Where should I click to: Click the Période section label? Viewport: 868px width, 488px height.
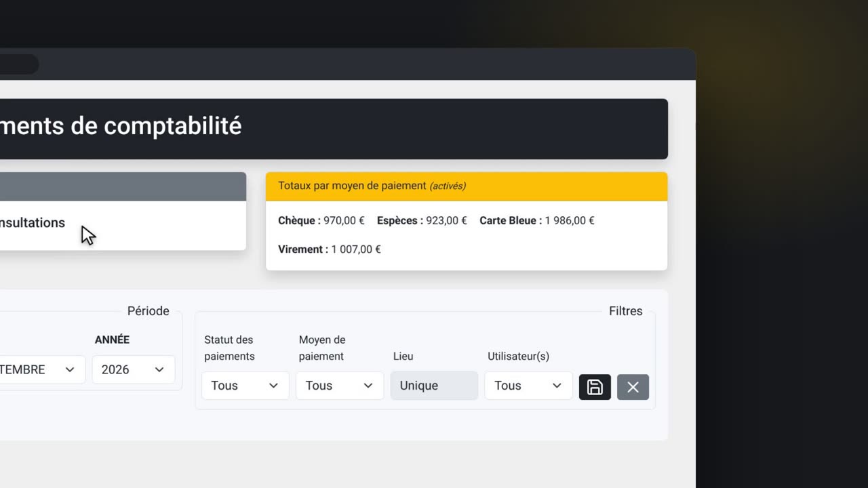pos(148,311)
